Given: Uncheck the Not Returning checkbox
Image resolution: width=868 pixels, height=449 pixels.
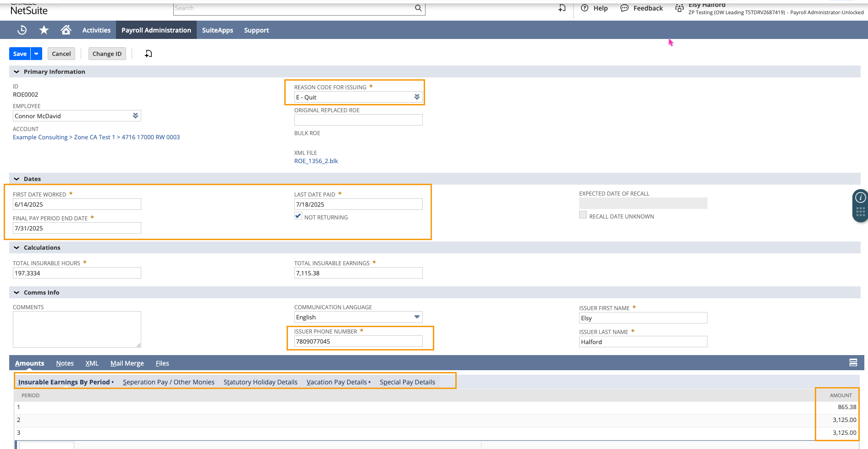Looking at the screenshot, I should [x=298, y=216].
